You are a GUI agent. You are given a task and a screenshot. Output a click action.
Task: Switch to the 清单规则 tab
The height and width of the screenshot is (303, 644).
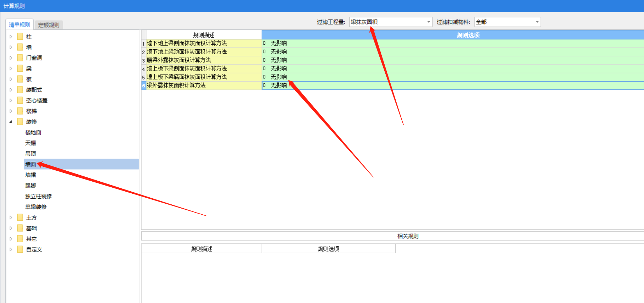point(20,24)
